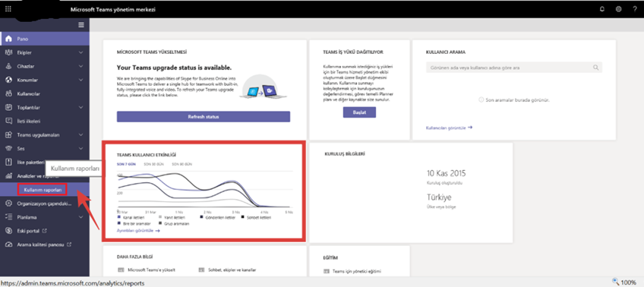This screenshot has height=287, width=644.
Task: Open Kullanım raporları in the sidebar
Action: (x=43, y=190)
